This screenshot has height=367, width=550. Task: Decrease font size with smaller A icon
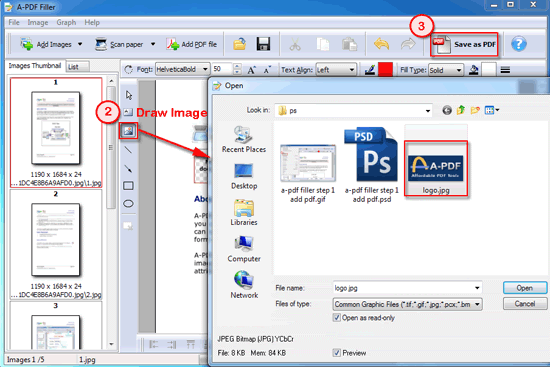(267, 70)
